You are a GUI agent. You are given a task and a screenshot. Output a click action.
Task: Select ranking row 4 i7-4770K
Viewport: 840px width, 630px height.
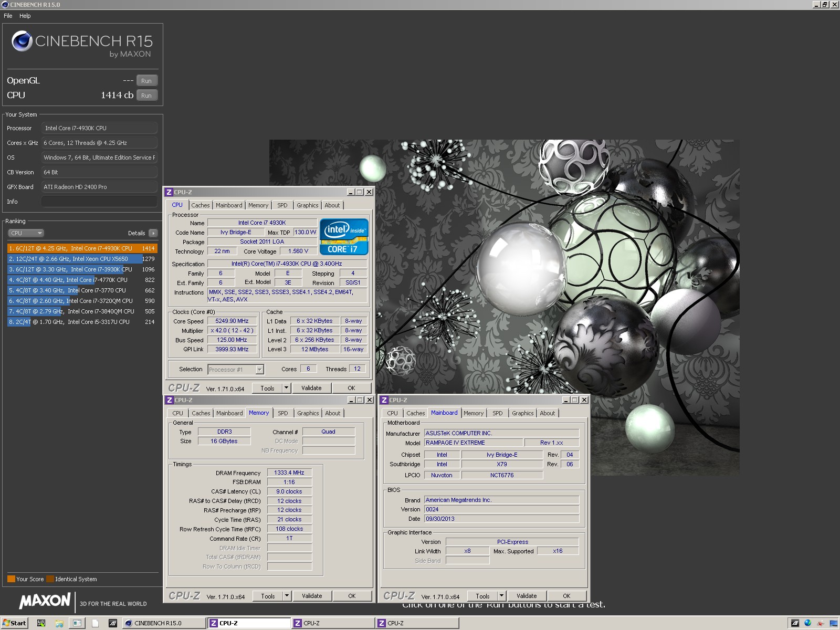click(x=82, y=280)
